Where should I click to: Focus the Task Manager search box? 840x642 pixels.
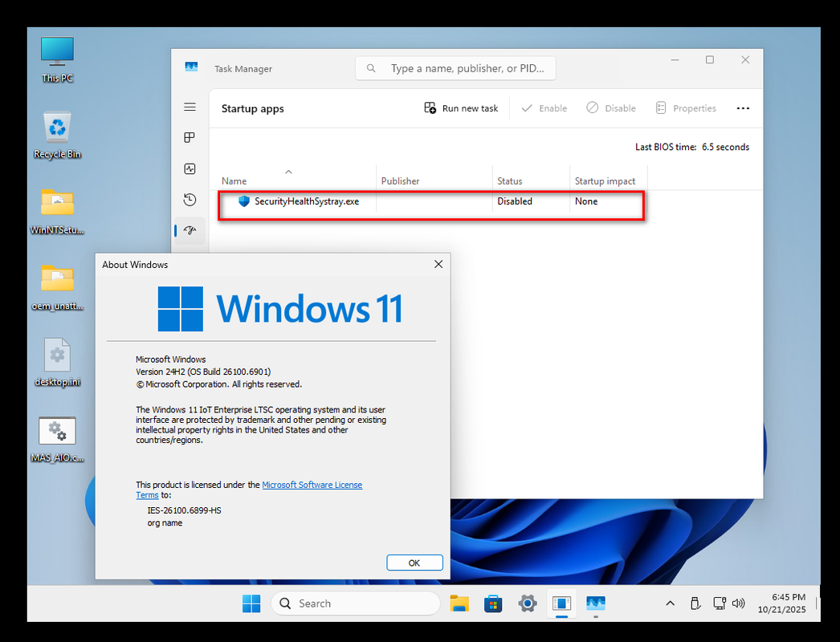(455, 68)
